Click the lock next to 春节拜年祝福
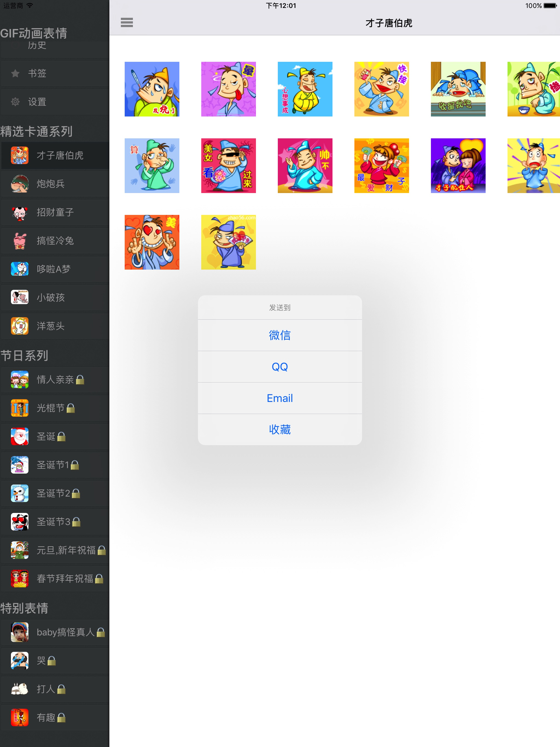The height and width of the screenshot is (747, 560). (99, 579)
